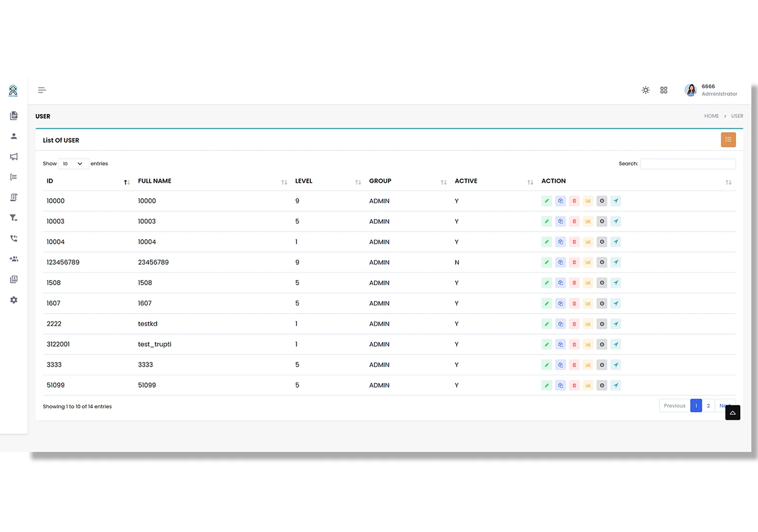Go to page 2 of pagination

tap(708, 406)
